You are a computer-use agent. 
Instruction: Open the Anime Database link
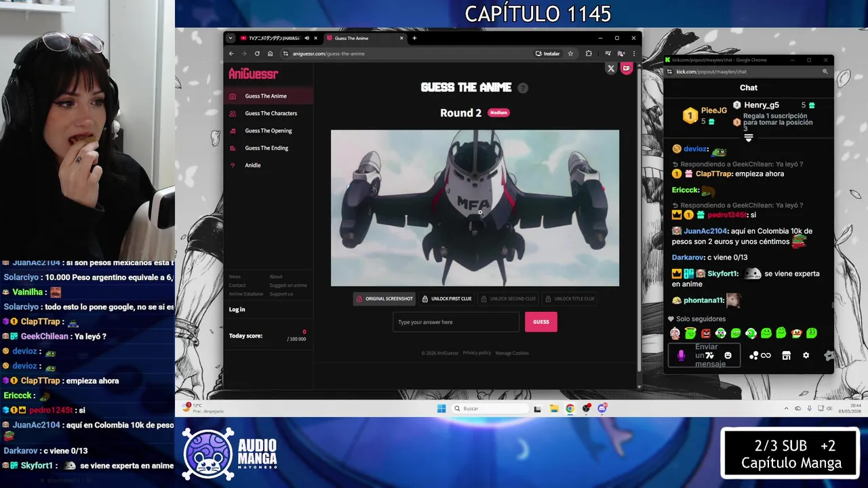[x=246, y=294]
